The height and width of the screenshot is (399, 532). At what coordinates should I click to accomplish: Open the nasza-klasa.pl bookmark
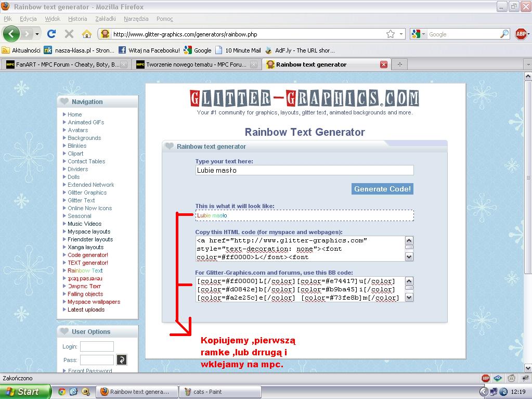(x=79, y=50)
